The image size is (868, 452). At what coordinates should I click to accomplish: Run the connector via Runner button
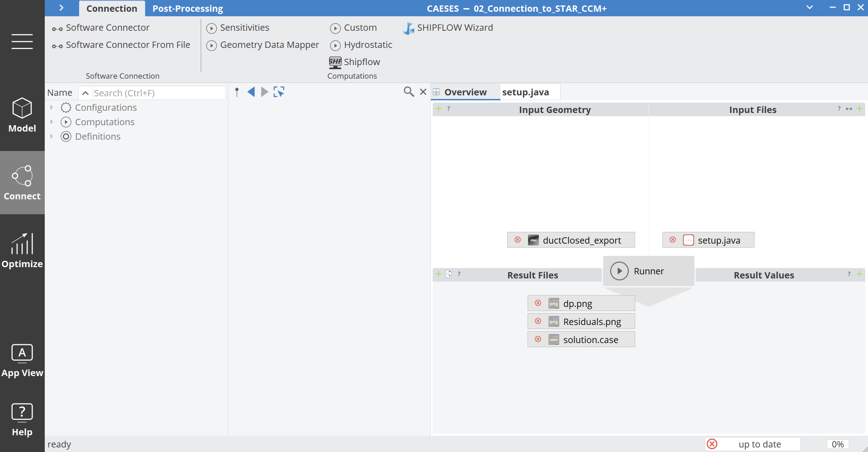[x=648, y=271]
